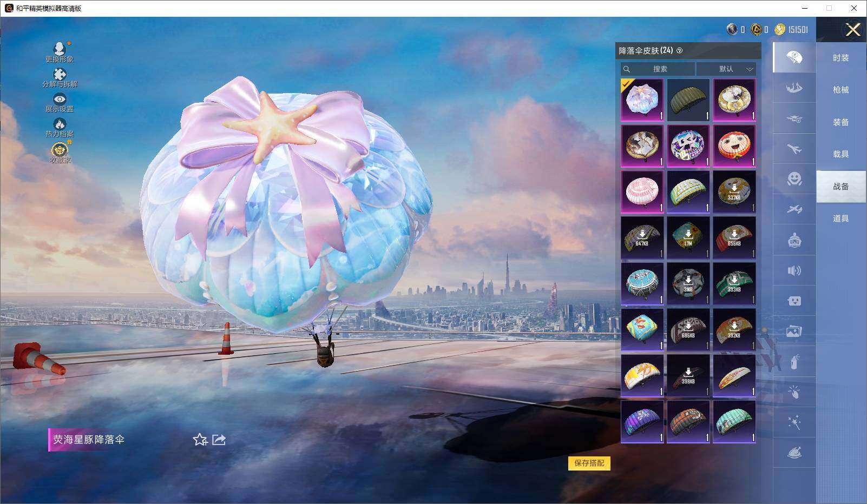Screen dimensions: 867x504
Task: Select parachute skin category icon
Action: [794, 57]
